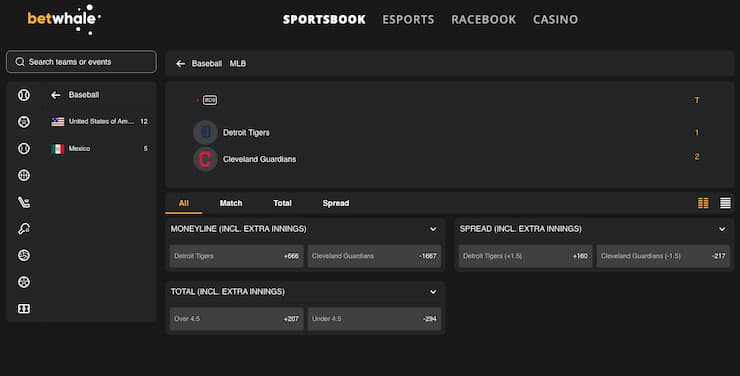Bet Over 4.5 at +207

[x=236, y=318]
